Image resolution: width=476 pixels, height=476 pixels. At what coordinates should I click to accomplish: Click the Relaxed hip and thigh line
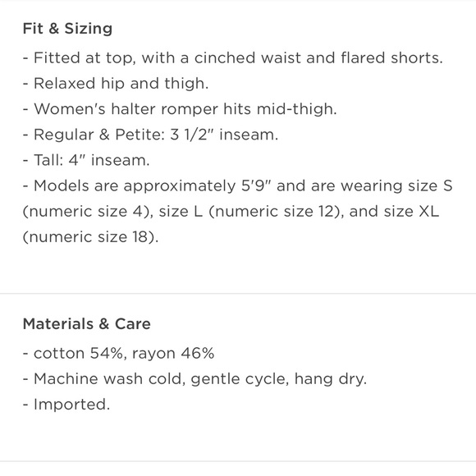pyautogui.click(x=116, y=84)
